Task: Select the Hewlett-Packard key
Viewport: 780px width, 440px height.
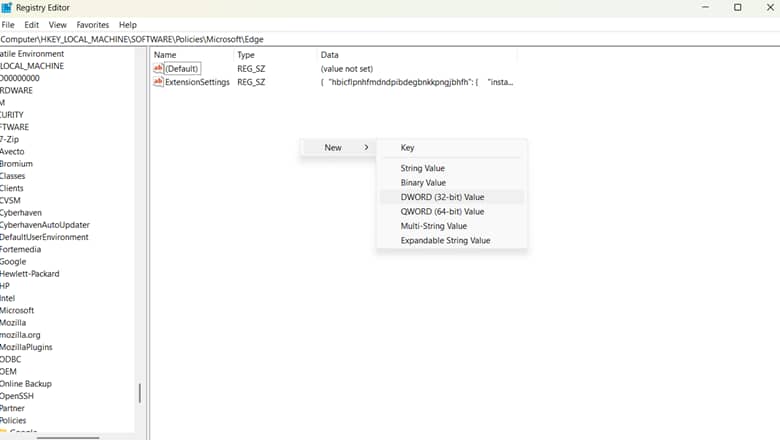Action: point(30,274)
